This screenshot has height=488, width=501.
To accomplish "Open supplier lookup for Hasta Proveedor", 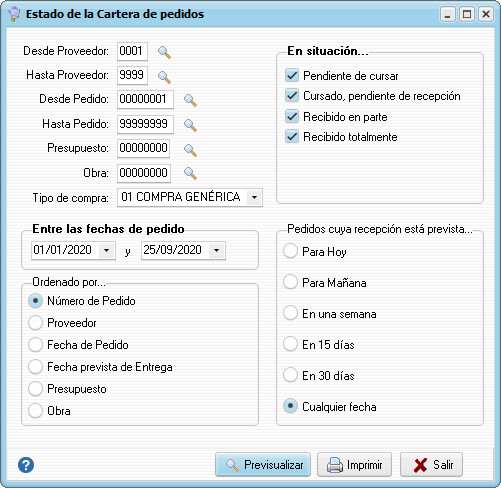I will [164, 77].
